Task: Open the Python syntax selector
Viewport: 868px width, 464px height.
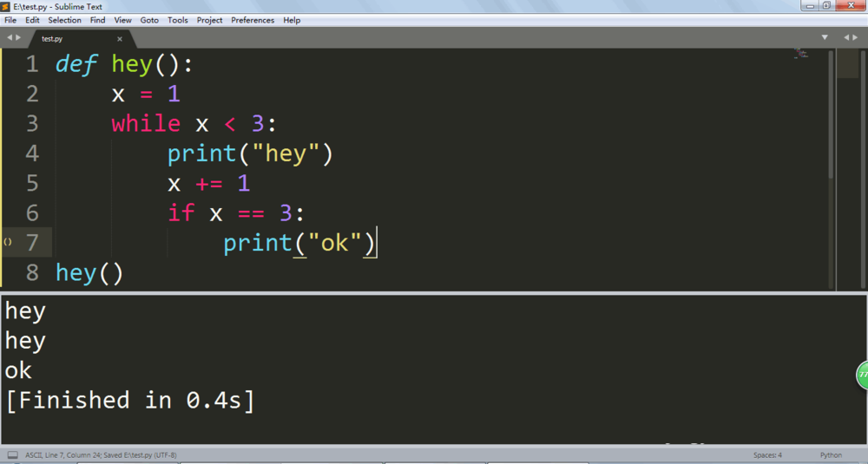Action: [x=831, y=455]
